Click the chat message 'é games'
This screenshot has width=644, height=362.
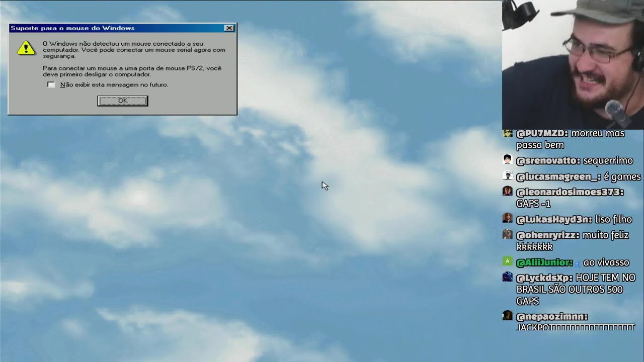(622, 177)
